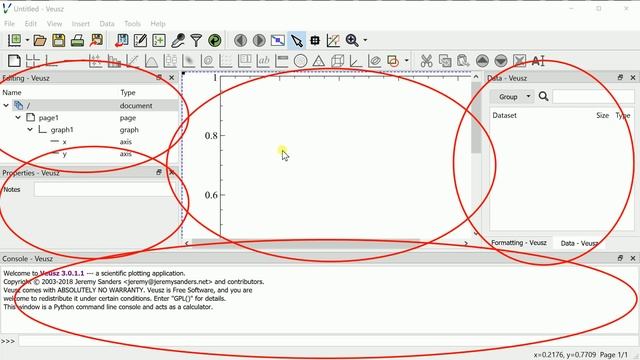Viewport: 640px width, 360px height.
Task: Click the console command input field
Action: (x=328, y=341)
